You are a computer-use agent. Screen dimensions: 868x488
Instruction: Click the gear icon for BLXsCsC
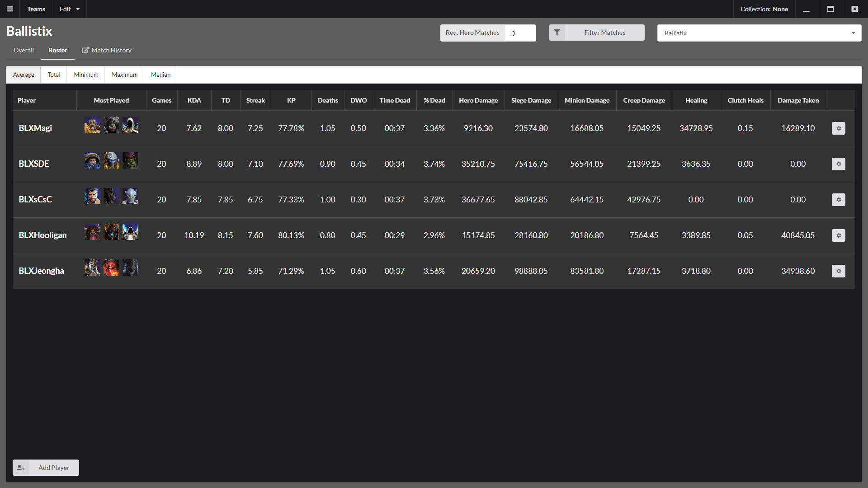tap(839, 200)
